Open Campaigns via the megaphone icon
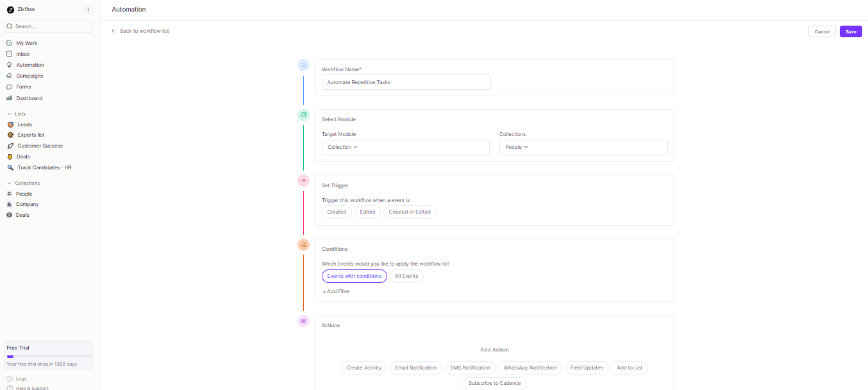 (x=9, y=76)
